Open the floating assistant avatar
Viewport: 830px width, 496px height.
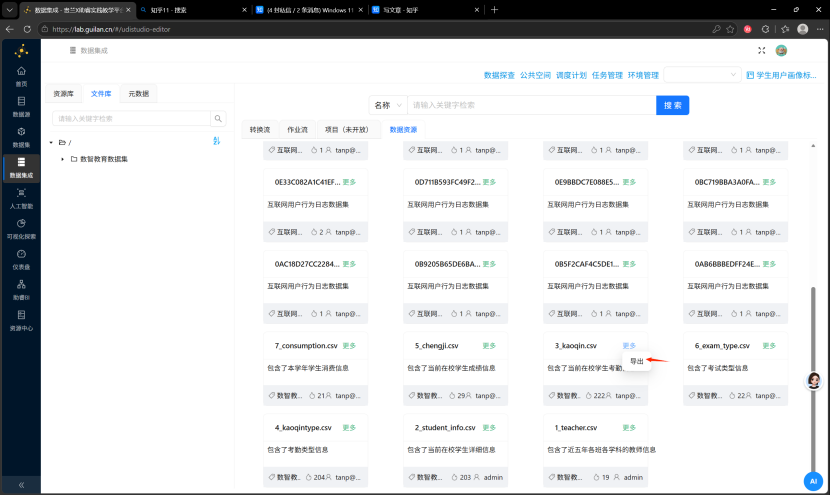click(x=814, y=380)
